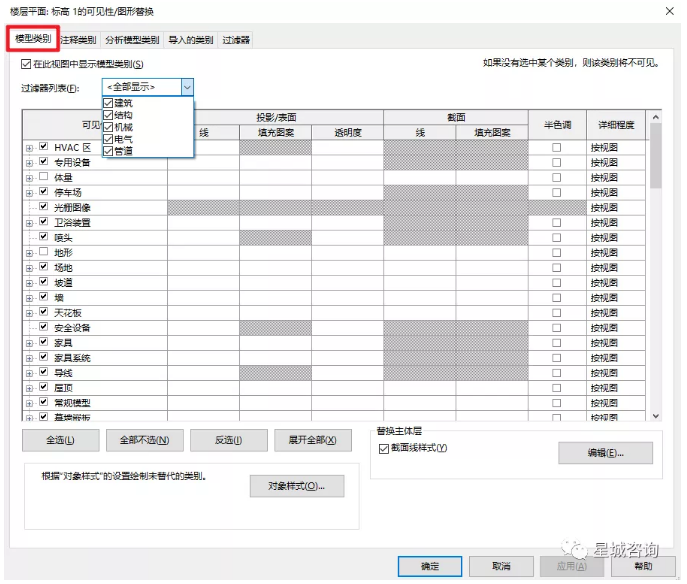
Task: Select the 场地 category row label
Action: [63, 268]
